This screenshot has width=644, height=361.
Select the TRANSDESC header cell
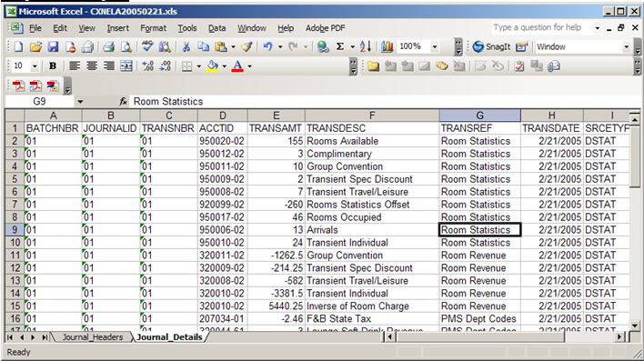pos(372,128)
